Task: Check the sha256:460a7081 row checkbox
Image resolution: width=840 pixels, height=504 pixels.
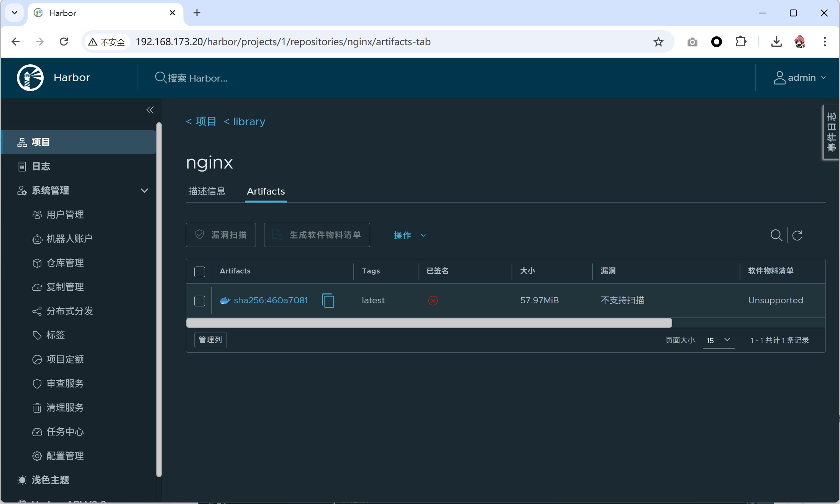Action: [200, 301]
